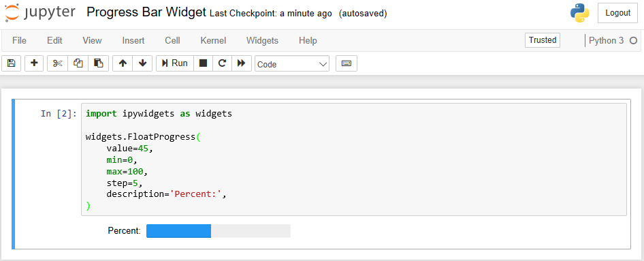Click the Logout button
Screen dimensions: 644x261
pos(617,13)
